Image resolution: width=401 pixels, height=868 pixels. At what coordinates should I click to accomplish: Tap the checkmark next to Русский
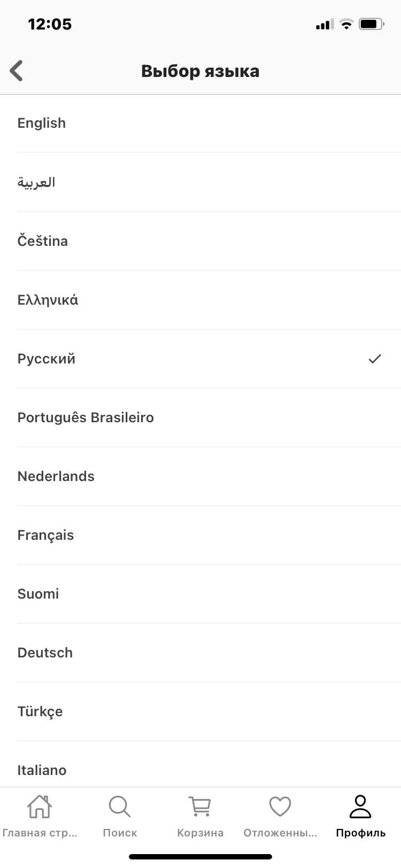pos(375,359)
